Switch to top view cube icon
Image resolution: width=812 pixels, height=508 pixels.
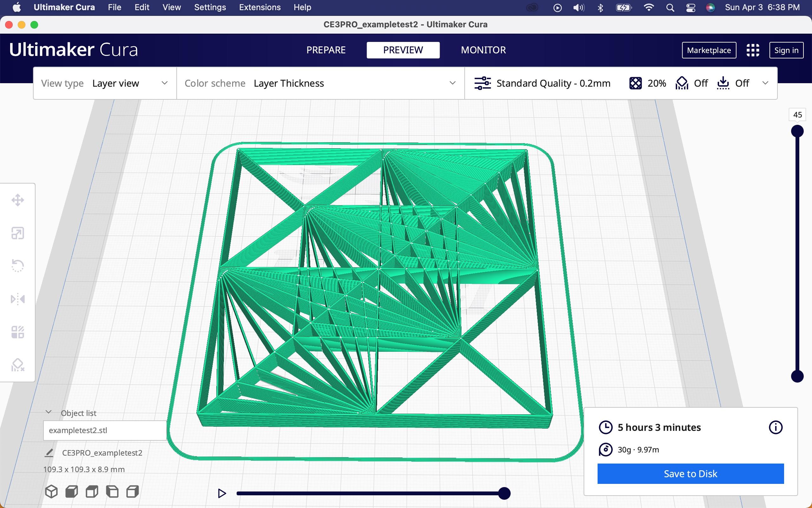pos(92,491)
